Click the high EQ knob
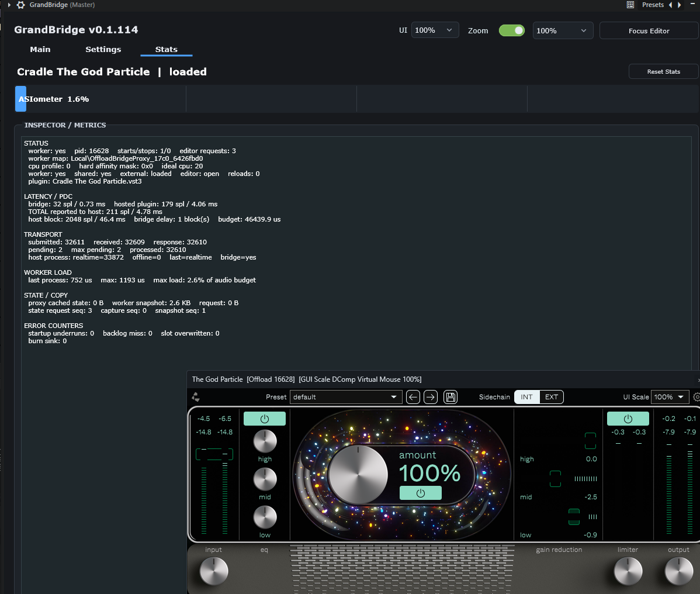This screenshot has width=700, height=594. (x=265, y=441)
